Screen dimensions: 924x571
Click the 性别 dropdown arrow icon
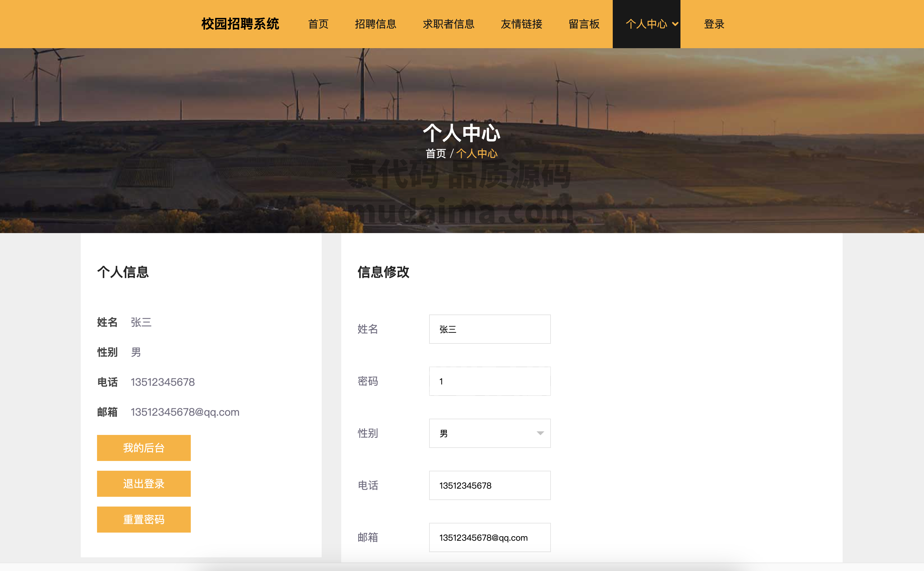[x=540, y=434]
